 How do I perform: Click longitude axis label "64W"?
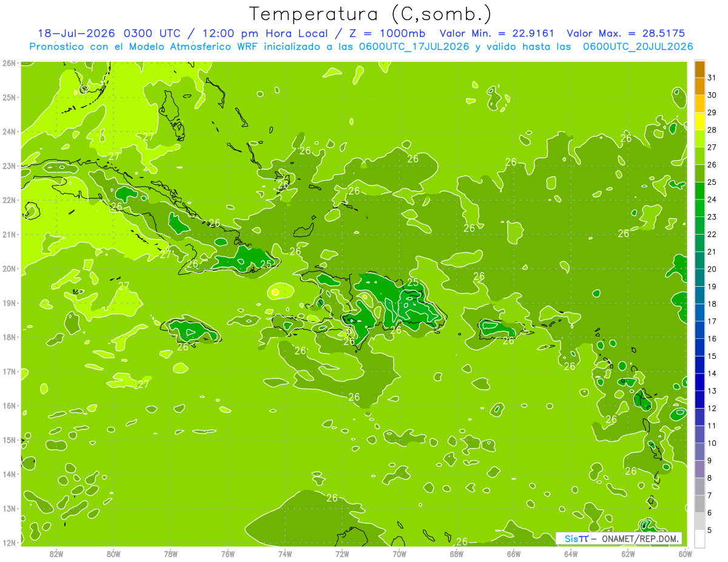point(571,554)
